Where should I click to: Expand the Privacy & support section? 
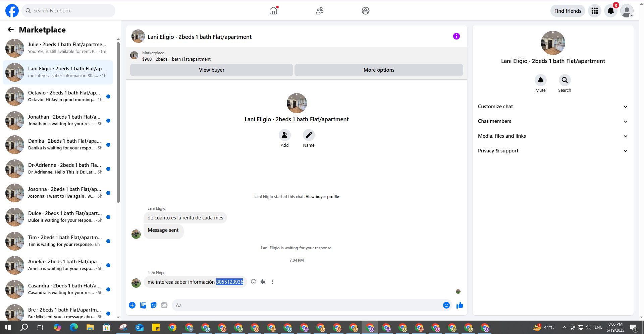point(553,151)
